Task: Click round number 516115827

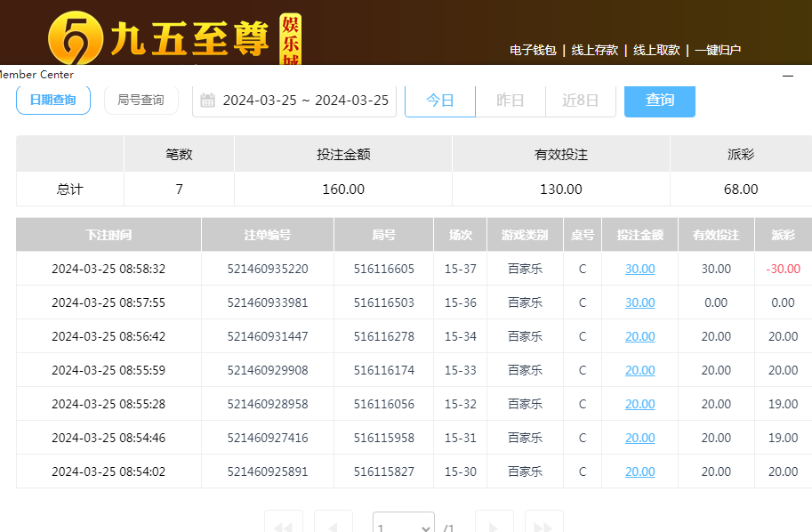Action: [x=383, y=472]
